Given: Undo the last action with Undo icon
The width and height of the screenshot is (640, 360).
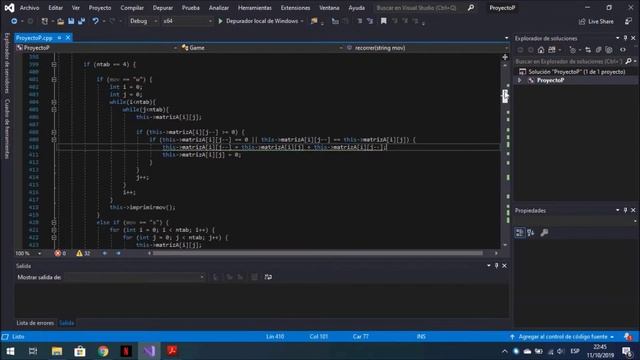Looking at the screenshot, I should (x=95, y=21).
